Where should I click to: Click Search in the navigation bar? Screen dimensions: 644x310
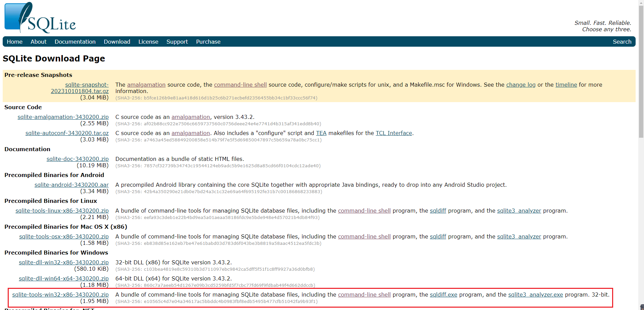click(x=622, y=42)
